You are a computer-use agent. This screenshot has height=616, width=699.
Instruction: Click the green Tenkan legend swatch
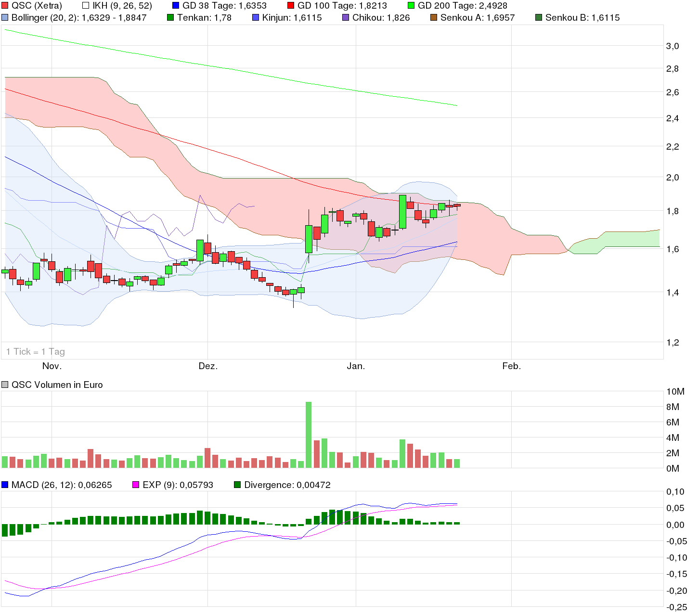coord(170,17)
